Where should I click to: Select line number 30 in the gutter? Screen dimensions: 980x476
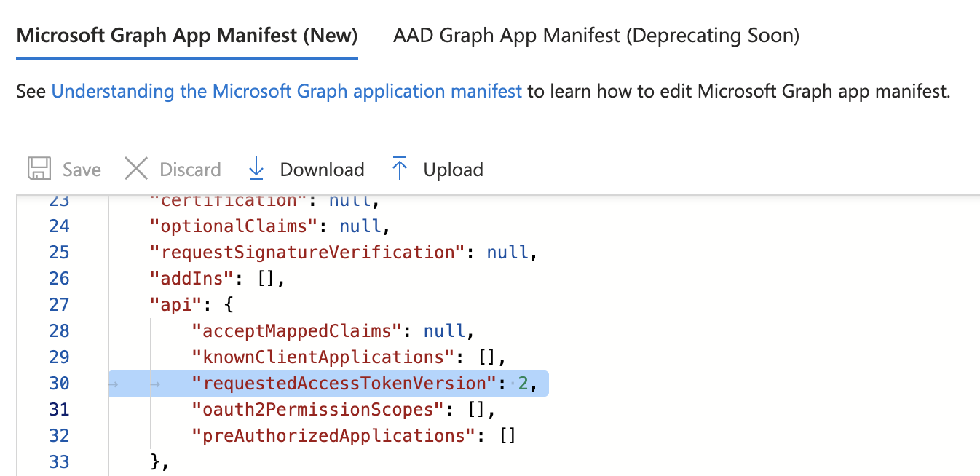(60, 383)
